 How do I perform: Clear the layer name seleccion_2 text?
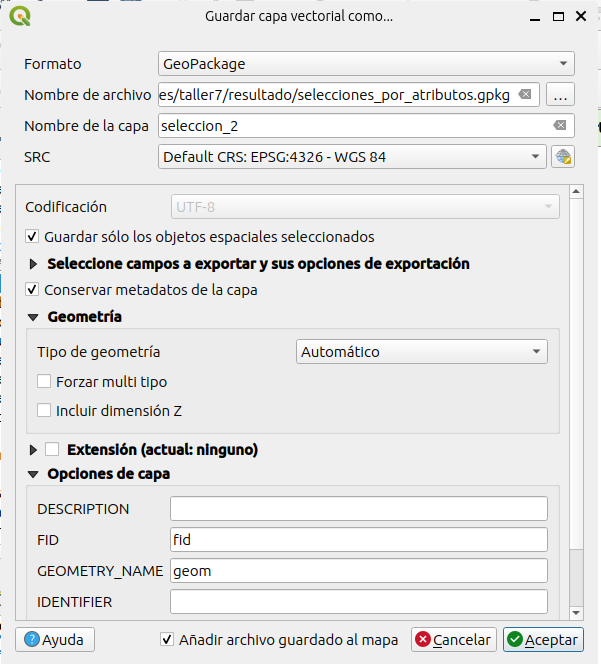tap(560, 126)
